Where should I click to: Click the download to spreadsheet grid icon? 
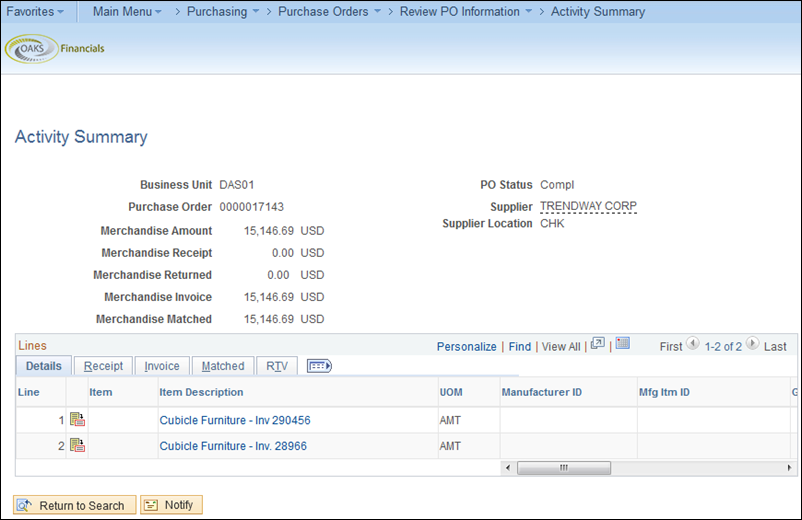pos(623,344)
